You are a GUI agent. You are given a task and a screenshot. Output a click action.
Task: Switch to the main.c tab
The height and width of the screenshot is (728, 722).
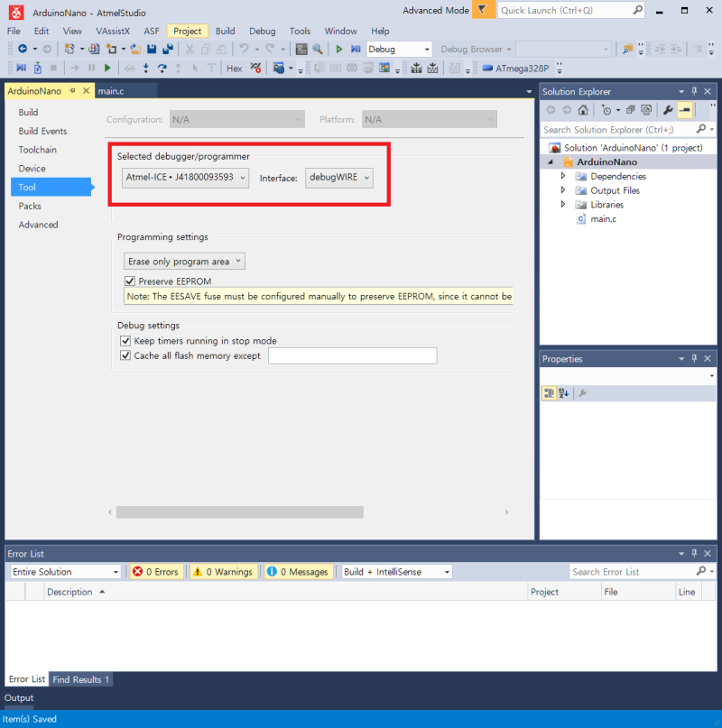click(x=111, y=91)
